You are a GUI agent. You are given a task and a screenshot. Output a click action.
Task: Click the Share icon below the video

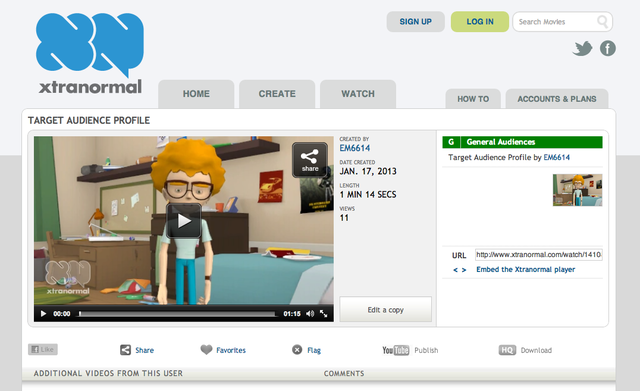pos(125,350)
